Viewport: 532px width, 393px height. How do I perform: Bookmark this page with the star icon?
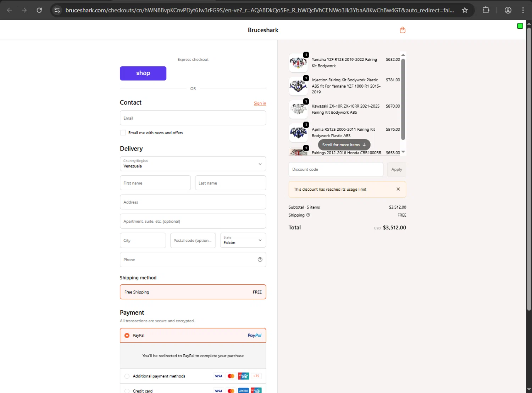click(465, 10)
